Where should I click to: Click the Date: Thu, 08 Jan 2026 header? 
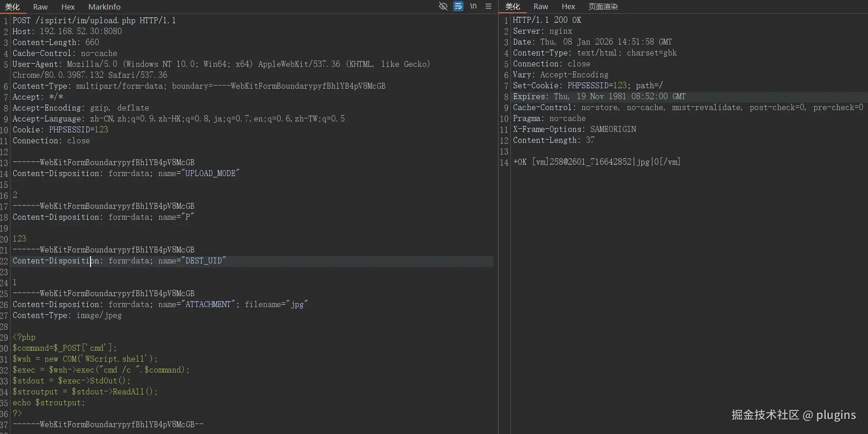click(x=593, y=42)
